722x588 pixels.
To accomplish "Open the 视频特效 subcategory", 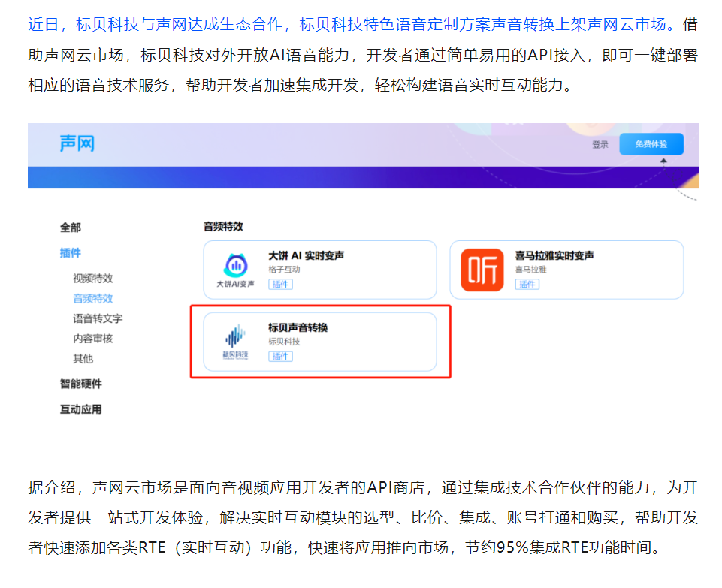I will tap(93, 279).
